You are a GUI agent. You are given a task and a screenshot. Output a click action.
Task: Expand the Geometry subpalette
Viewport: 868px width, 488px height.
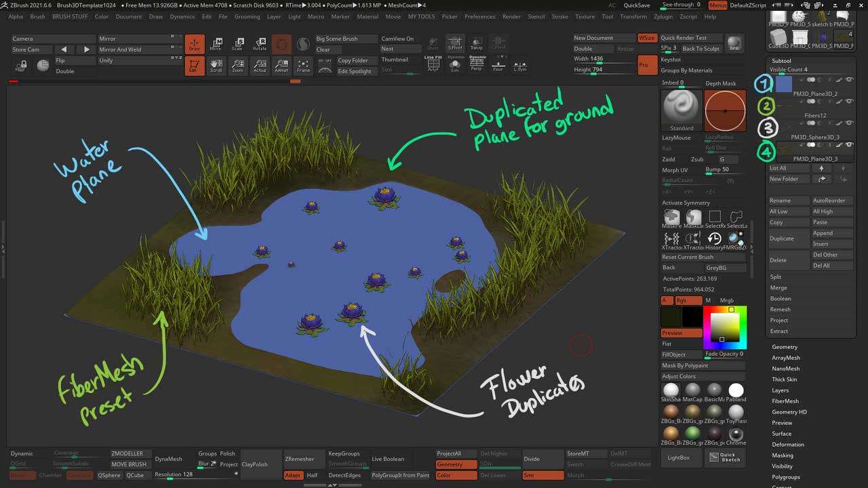point(785,346)
